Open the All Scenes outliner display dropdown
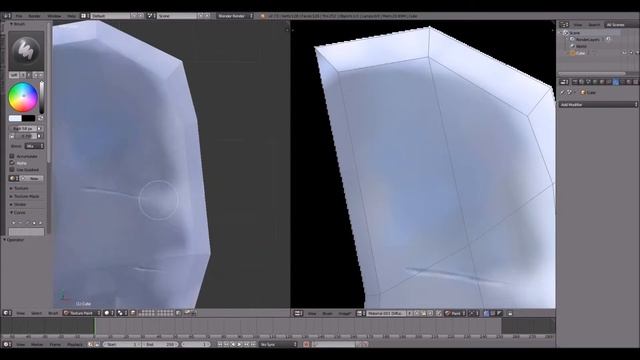This screenshot has width=640, height=360. (622, 25)
